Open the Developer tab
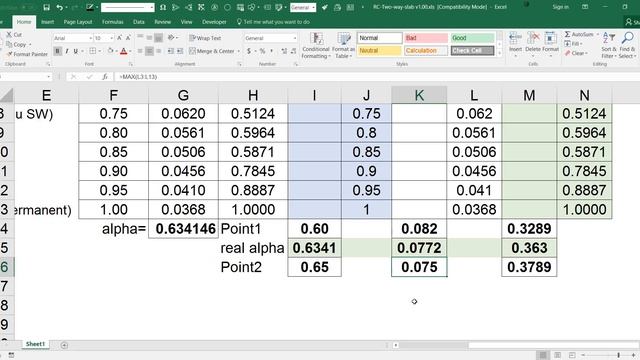 click(x=214, y=22)
